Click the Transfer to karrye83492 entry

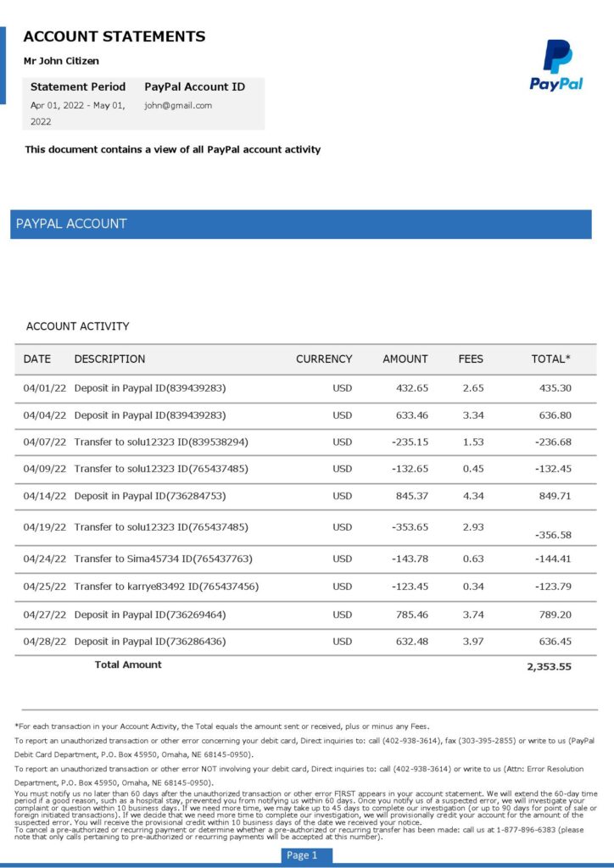pos(166,587)
